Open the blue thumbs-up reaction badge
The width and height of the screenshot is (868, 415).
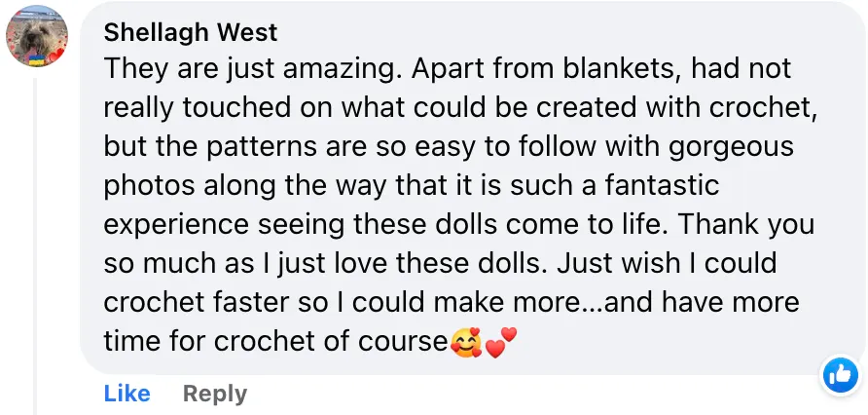(x=839, y=374)
